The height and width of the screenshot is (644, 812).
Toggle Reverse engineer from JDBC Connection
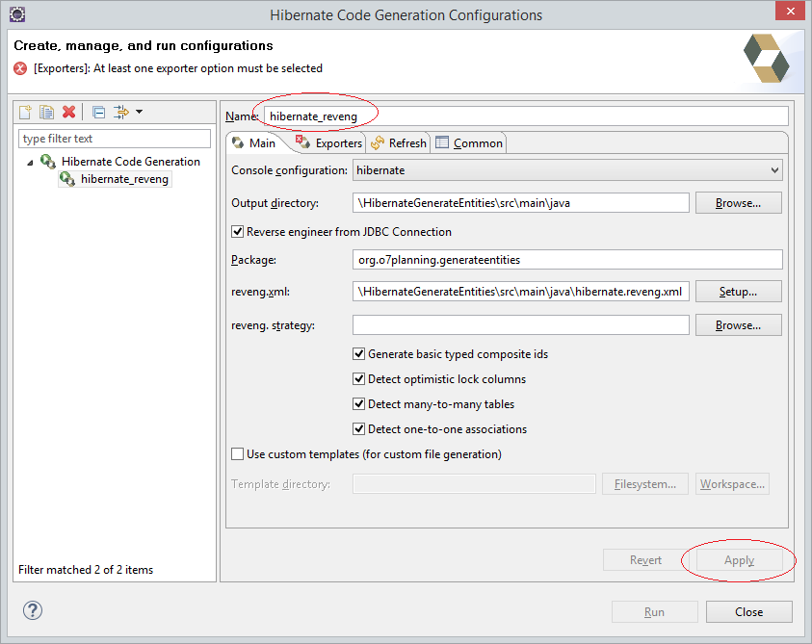pos(237,232)
